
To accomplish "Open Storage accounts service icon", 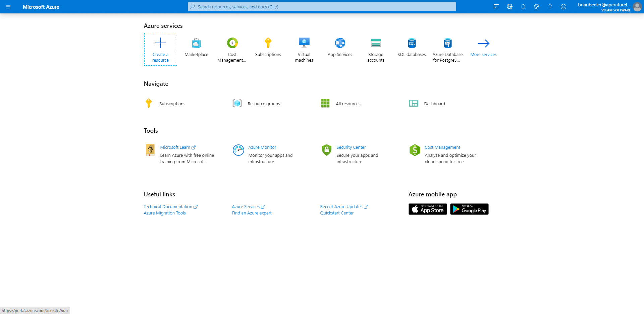I will 376,43.
